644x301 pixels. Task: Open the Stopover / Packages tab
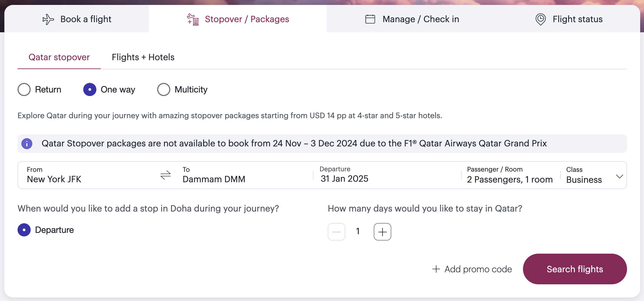238,19
